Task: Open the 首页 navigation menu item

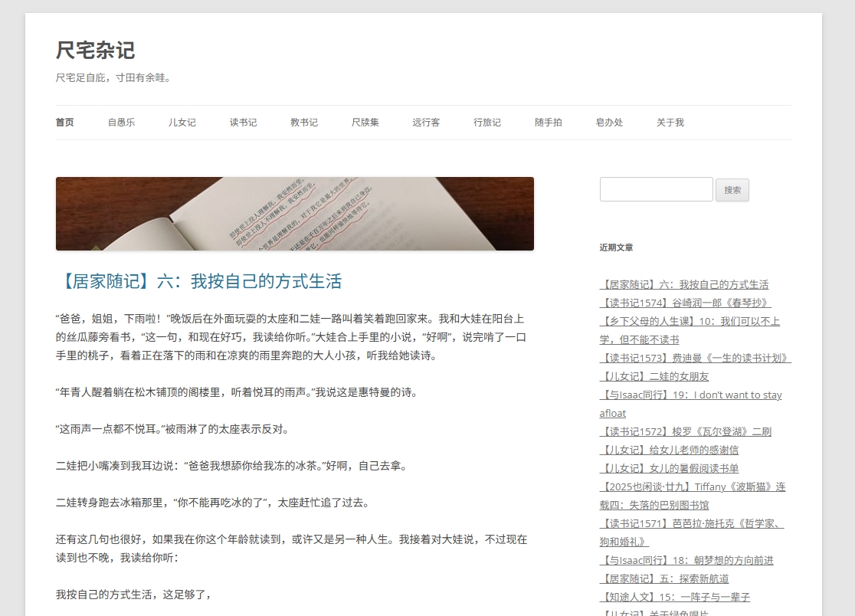Action: click(x=64, y=122)
